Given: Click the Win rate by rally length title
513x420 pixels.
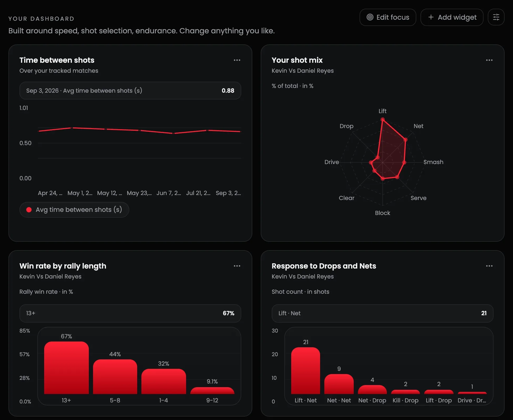Looking at the screenshot, I should click(63, 266).
